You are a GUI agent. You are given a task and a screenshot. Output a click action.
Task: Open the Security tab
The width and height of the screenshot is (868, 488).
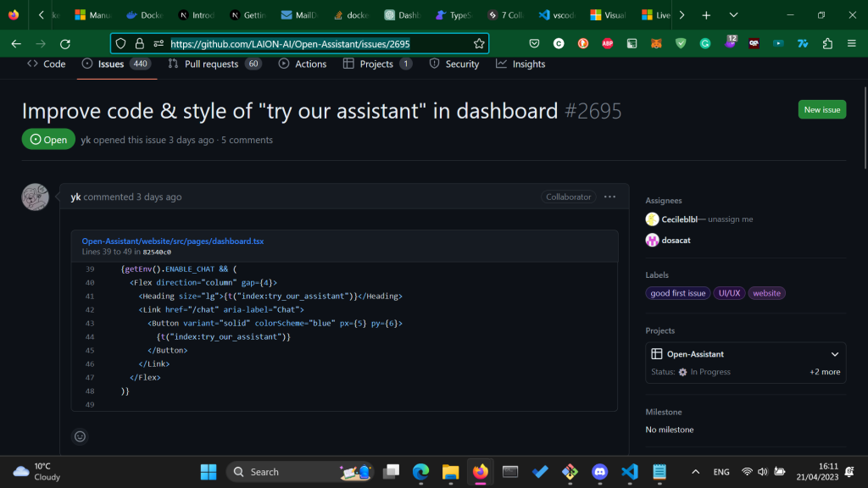pyautogui.click(x=454, y=64)
